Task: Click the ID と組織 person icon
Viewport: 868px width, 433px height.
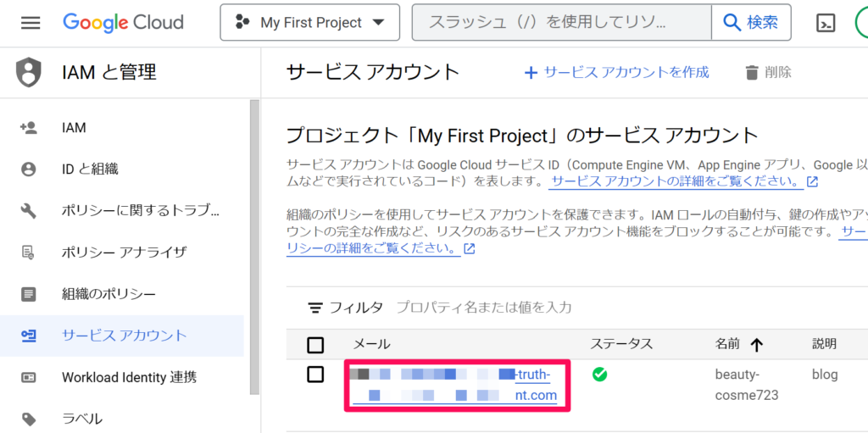Action: coord(28,169)
